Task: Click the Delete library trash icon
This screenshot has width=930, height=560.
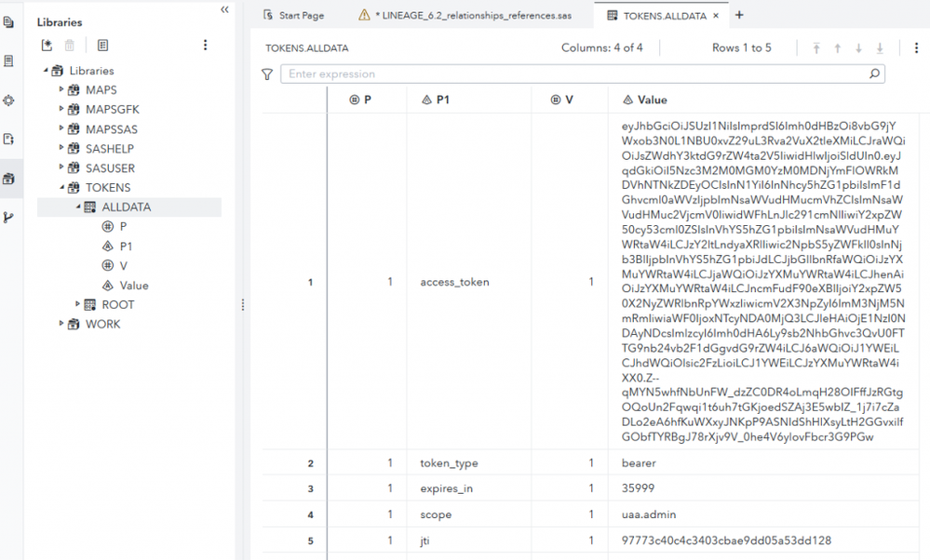Action: click(x=70, y=45)
